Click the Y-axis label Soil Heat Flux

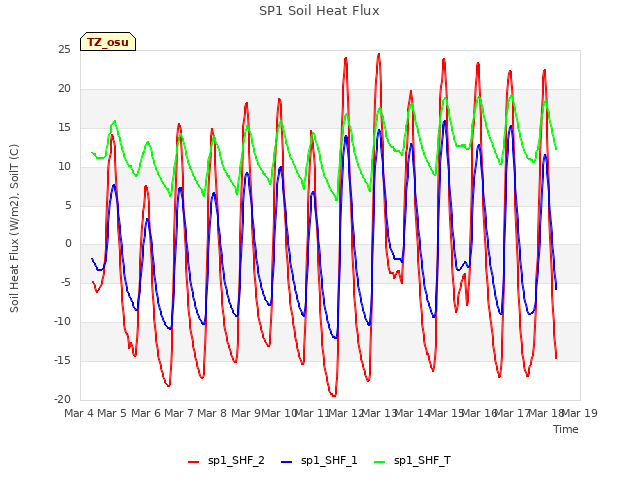point(14,228)
